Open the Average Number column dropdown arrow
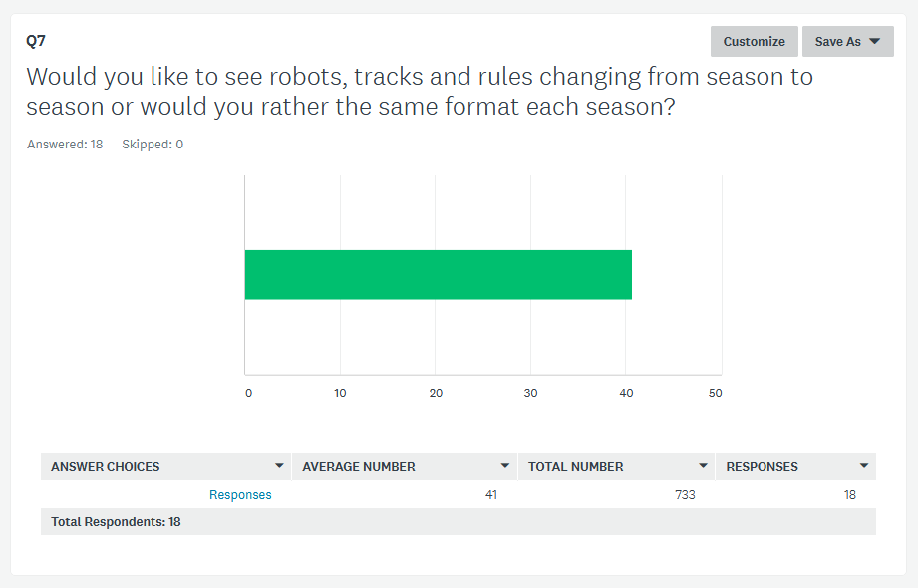Image resolution: width=918 pixels, height=588 pixels. 505,466
